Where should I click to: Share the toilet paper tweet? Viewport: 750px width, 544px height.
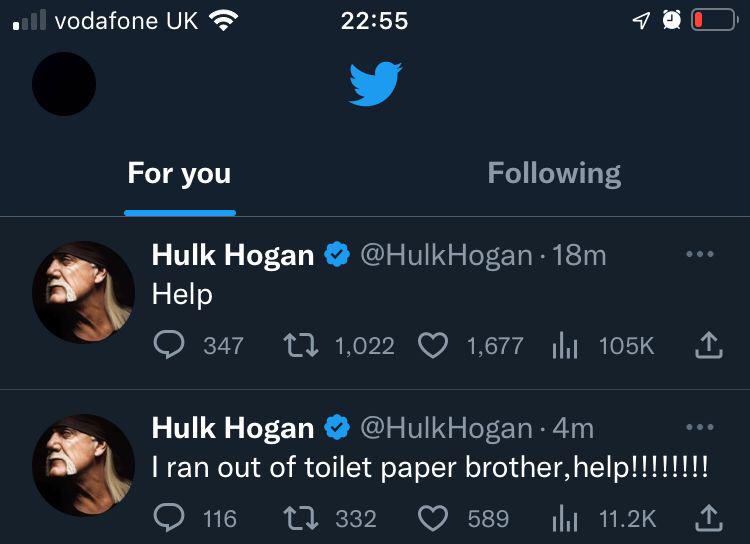tap(707, 518)
